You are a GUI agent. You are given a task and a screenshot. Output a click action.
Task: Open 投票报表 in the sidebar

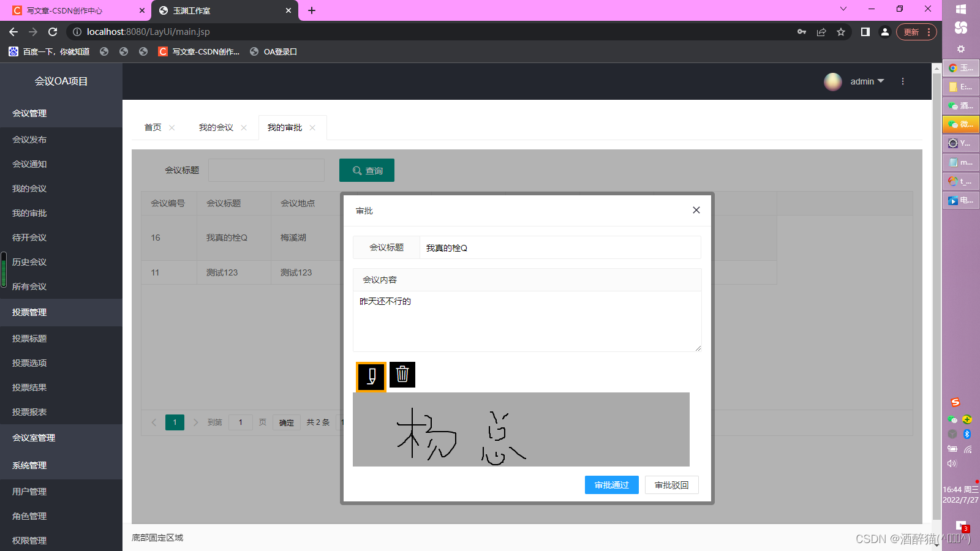click(61, 412)
